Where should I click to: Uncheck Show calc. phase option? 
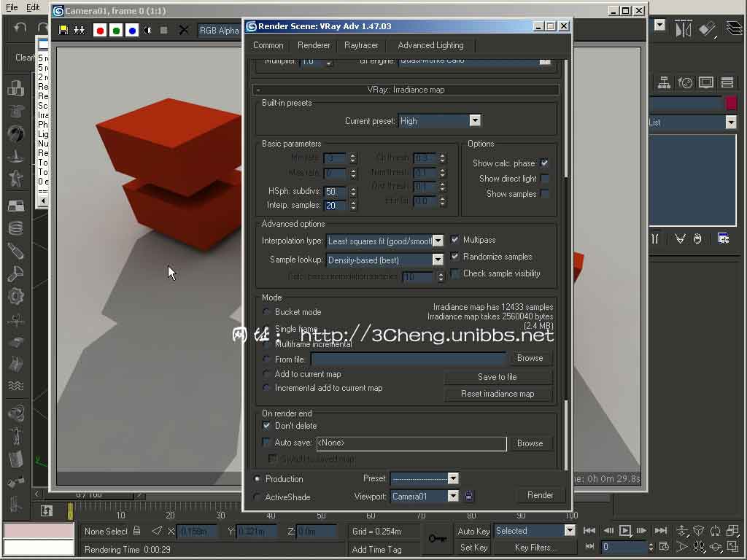(544, 163)
